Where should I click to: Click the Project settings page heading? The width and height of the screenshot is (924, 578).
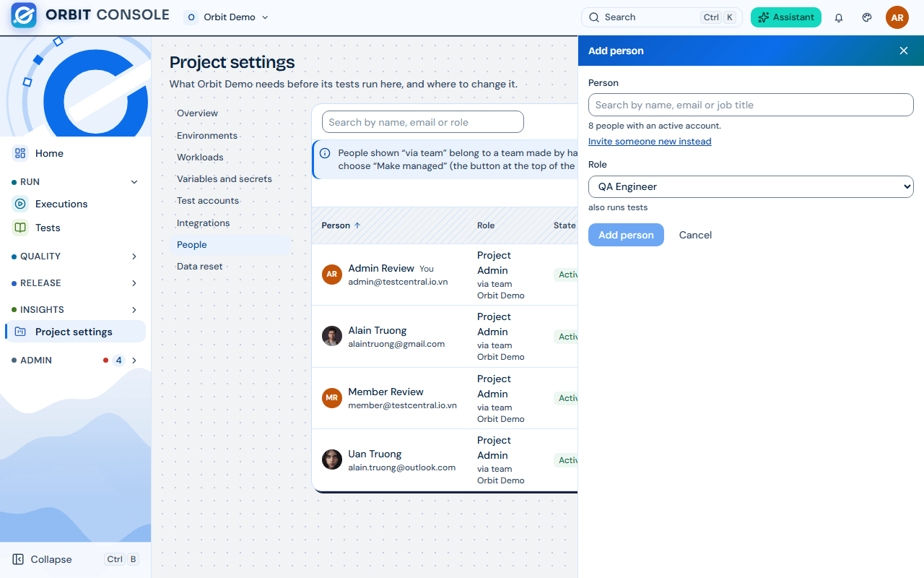tap(232, 62)
